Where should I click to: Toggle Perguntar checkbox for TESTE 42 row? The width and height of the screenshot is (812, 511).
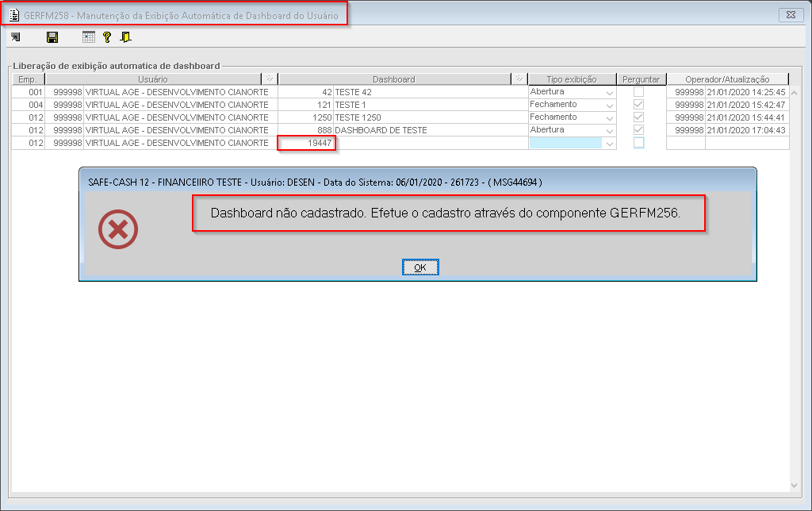(x=639, y=92)
